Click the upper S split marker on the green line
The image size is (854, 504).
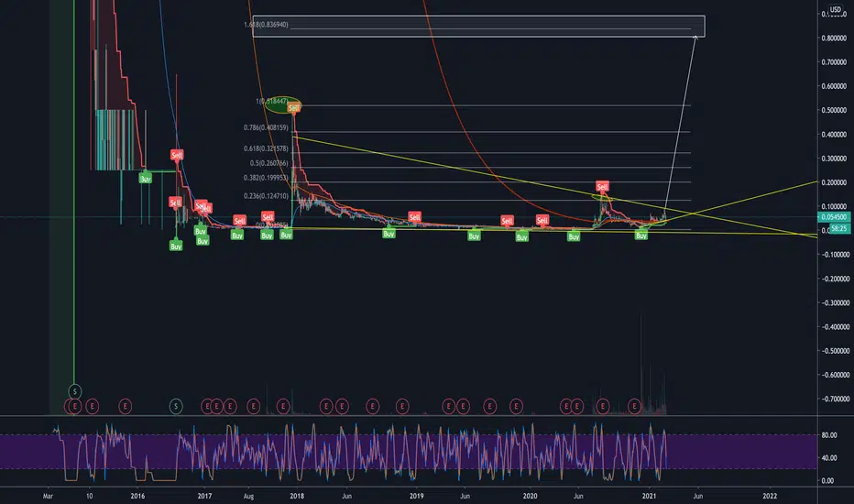(x=74, y=391)
